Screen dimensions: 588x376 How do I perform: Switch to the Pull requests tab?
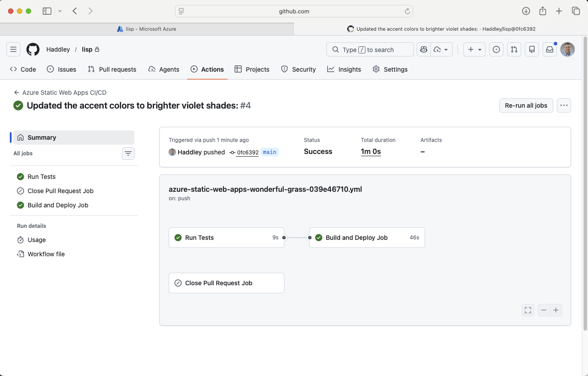coord(112,69)
